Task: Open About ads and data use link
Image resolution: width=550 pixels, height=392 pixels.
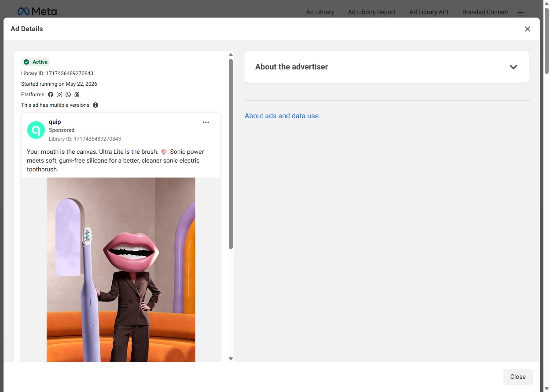Action: 282,116
